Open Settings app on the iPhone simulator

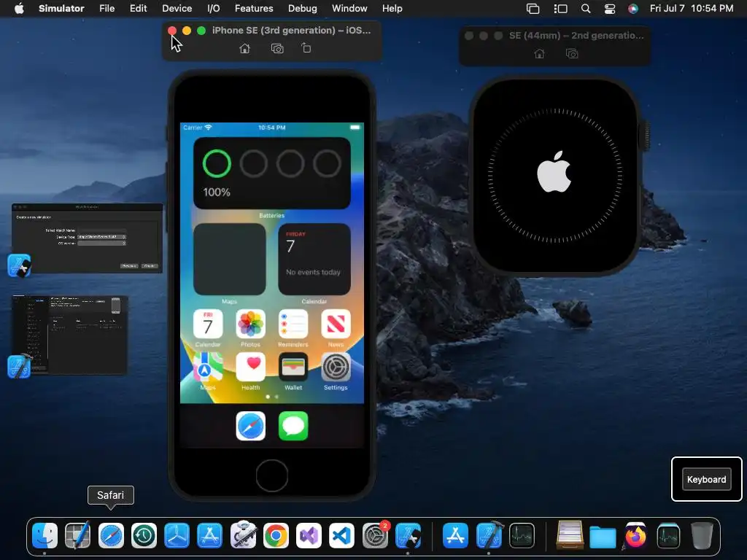336,367
